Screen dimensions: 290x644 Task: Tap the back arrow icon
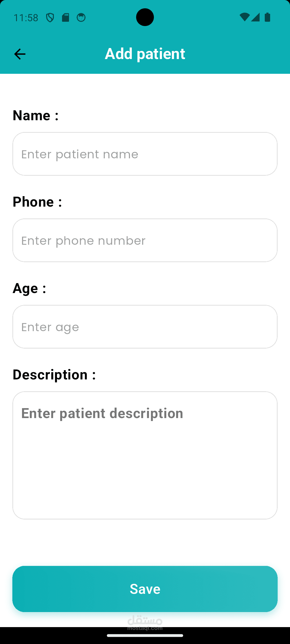coord(20,54)
